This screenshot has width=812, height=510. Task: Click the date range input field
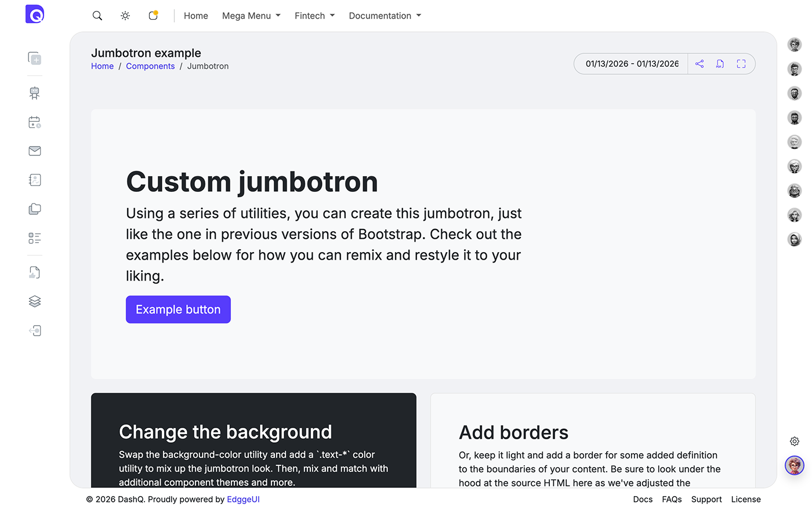coord(631,64)
